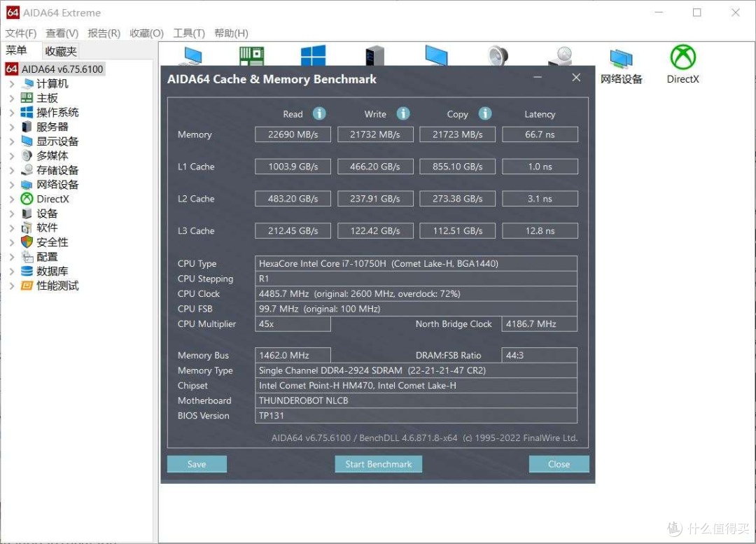
Task: Switch to the 收藏夹 tab
Action: [x=61, y=51]
